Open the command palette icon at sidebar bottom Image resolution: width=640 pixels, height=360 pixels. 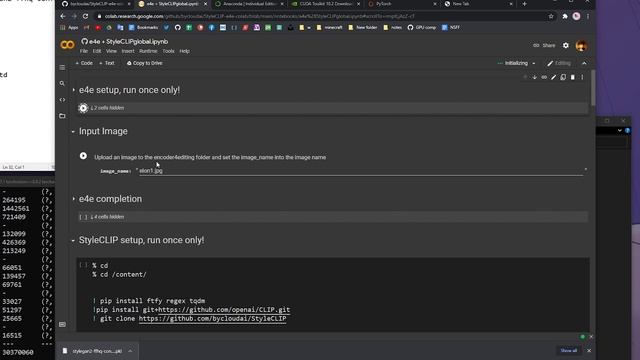coord(62,324)
